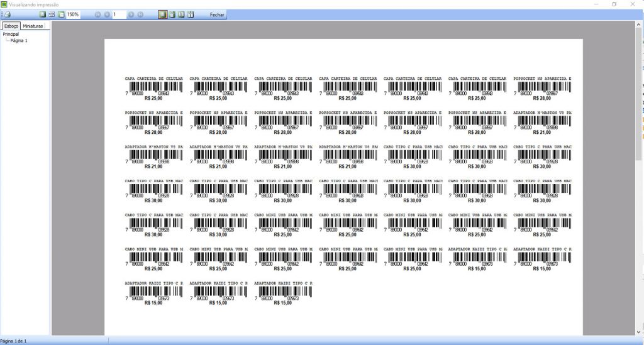Open Página 1 in the outline tree

pos(19,40)
